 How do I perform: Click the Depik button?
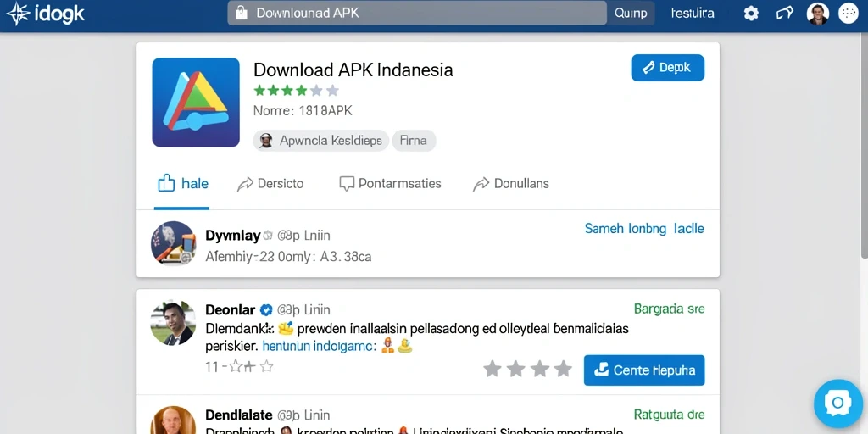pyautogui.click(x=668, y=68)
